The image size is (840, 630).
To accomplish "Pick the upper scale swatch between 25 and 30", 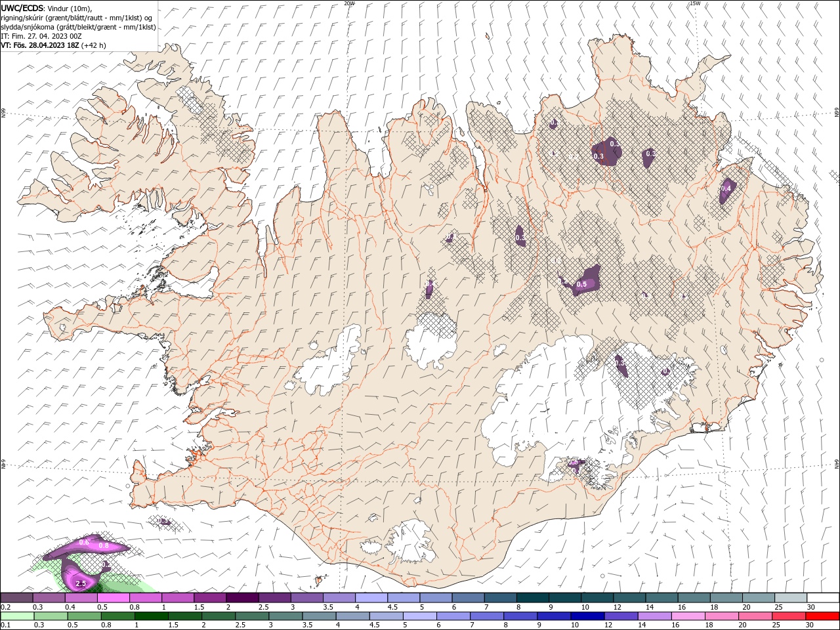I will [791, 598].
